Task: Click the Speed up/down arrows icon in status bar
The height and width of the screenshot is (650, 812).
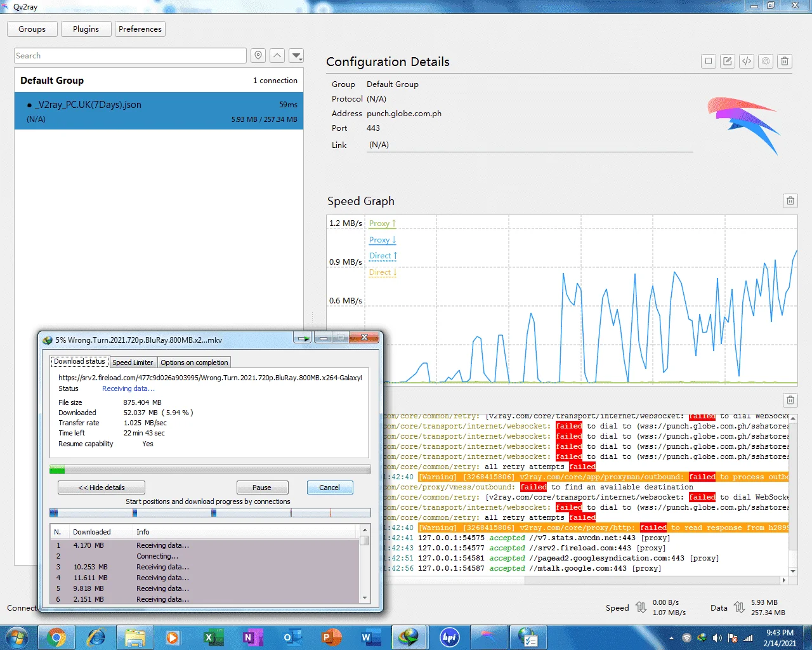Action: pyautogui.click(x=641, y=607)
